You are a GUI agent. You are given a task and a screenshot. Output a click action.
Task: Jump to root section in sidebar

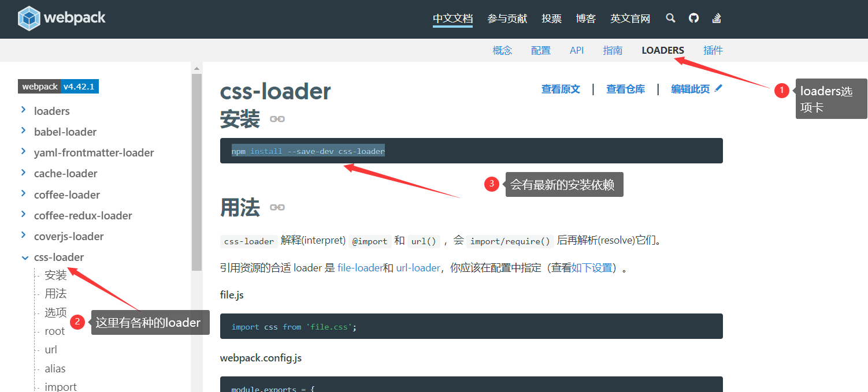click(55, 331)
